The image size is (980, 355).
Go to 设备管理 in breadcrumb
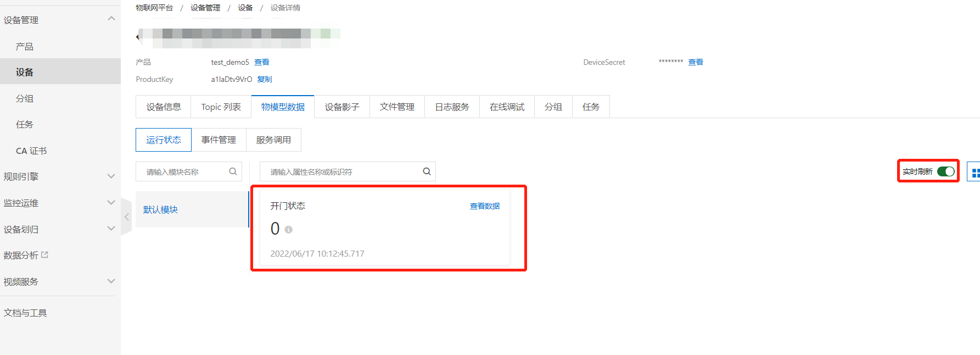[205, 8]
